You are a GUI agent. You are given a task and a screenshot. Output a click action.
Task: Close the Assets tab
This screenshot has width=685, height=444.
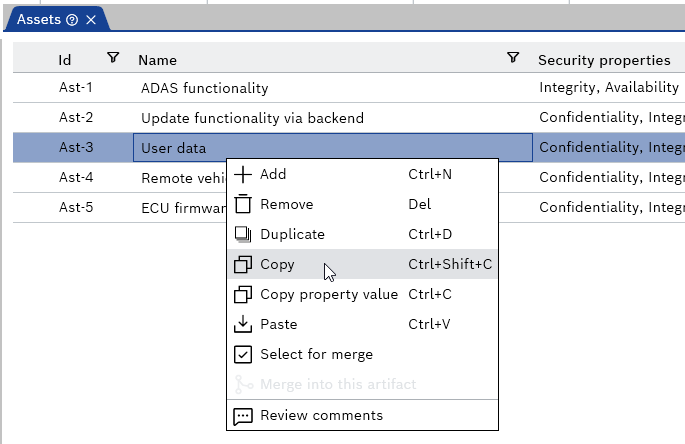click(91, 20)
